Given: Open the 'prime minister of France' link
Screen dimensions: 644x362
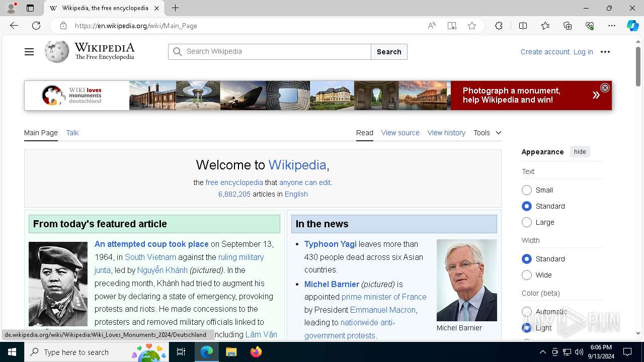Looking at the screenshot, I should (x=384, y=297).
